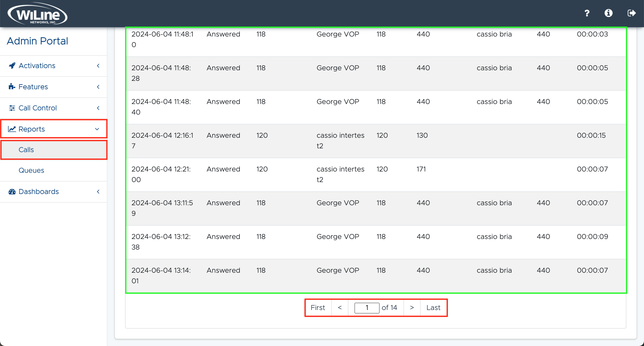Click the page number input field
Image resolution: width=644 pixels, height=346 pixels.
pyautogui.click(x=367, y=308)
